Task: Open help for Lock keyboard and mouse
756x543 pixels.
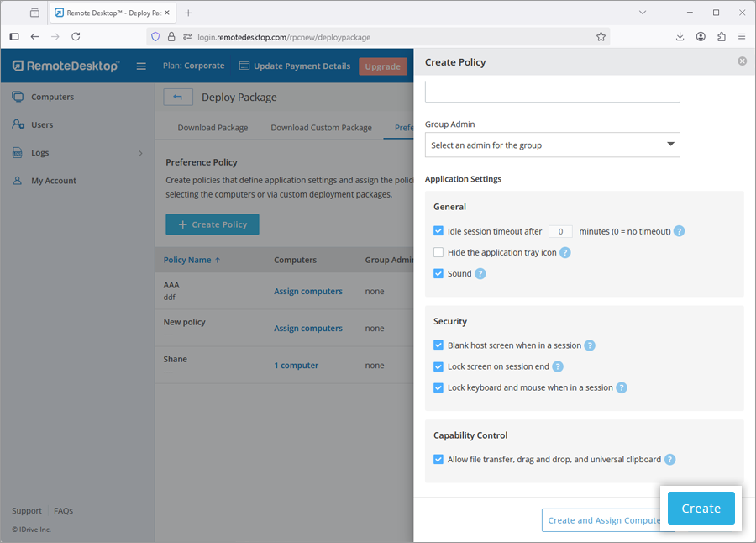Action: (x=622, y=388)
